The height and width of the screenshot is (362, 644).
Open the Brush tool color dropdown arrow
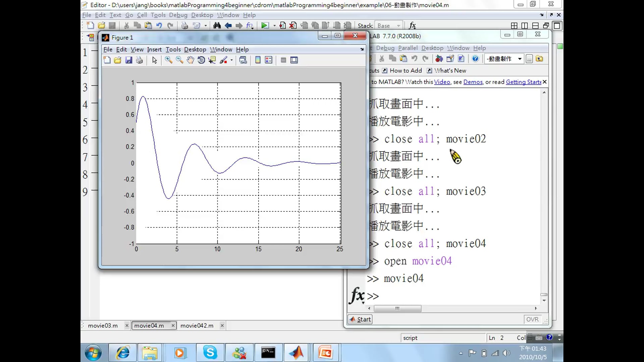pos(231,60)
